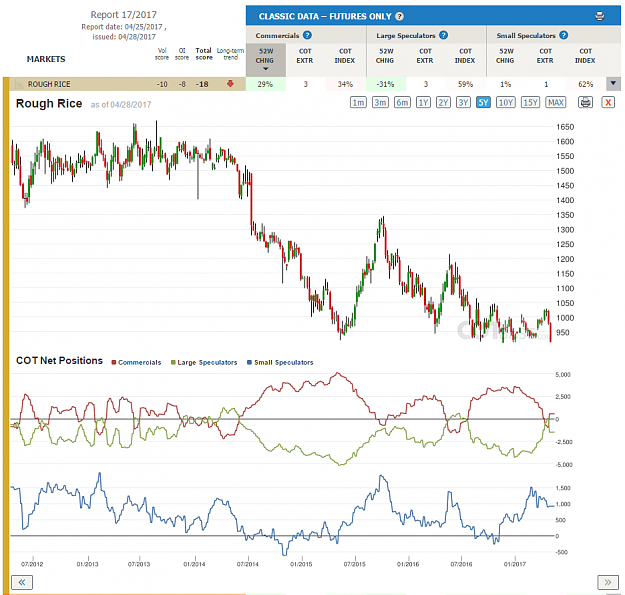
Task: Open the help icon beside Large Speculators
Action: [x=443, y=35]
